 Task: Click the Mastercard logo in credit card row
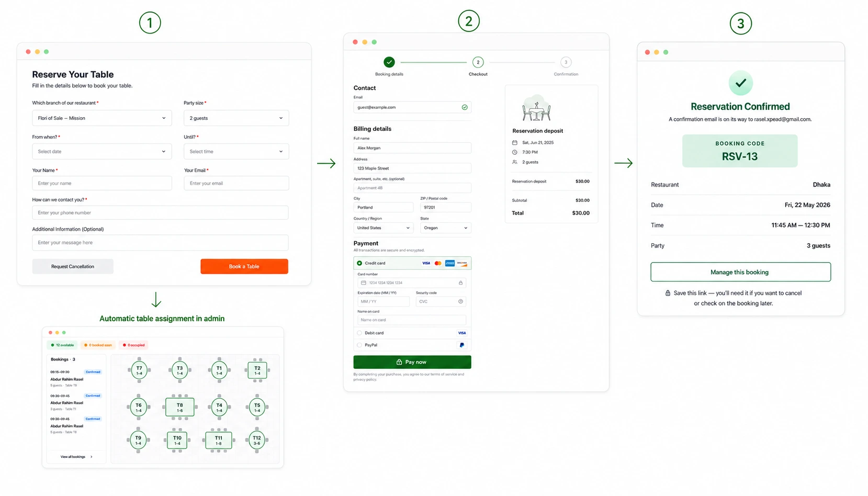pos(438,263)
